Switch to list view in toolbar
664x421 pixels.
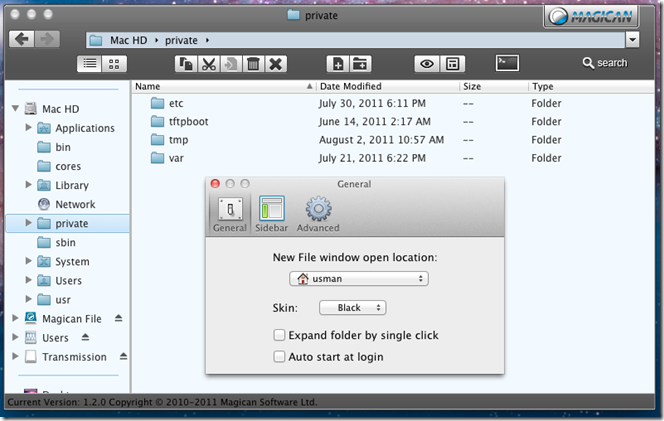[x=88, y=63]
